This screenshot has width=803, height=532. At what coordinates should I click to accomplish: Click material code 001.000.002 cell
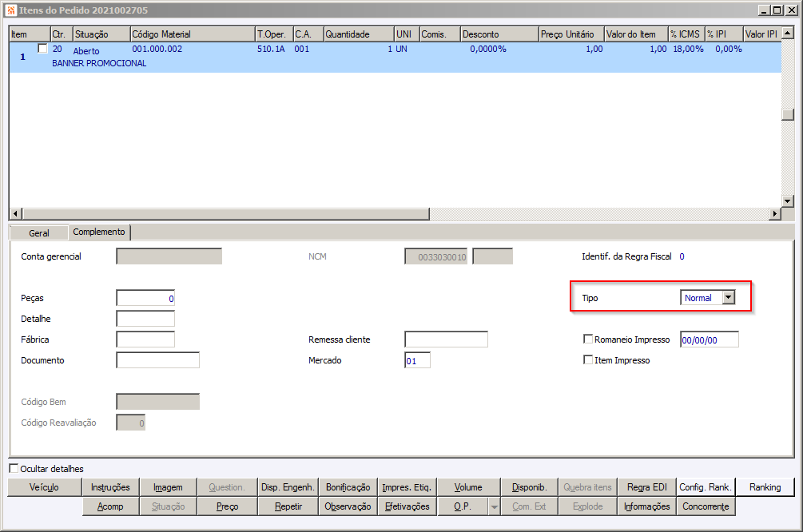point(157,49)
